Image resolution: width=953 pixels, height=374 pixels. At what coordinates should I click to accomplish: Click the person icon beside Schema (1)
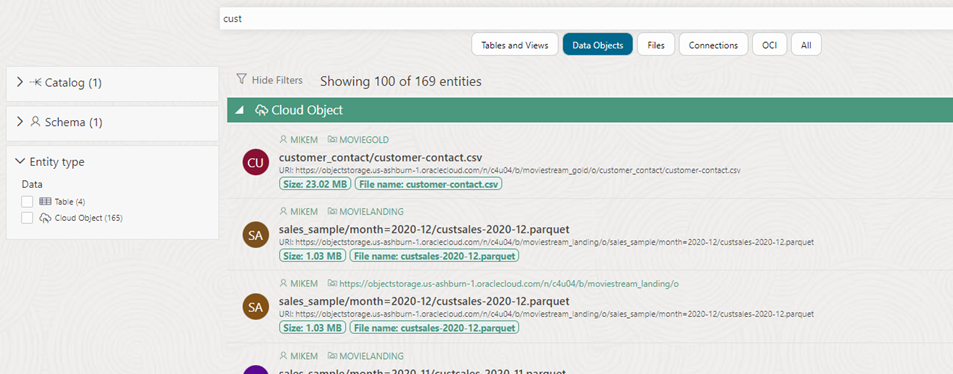pyautogui.click(x=35, y=122)
